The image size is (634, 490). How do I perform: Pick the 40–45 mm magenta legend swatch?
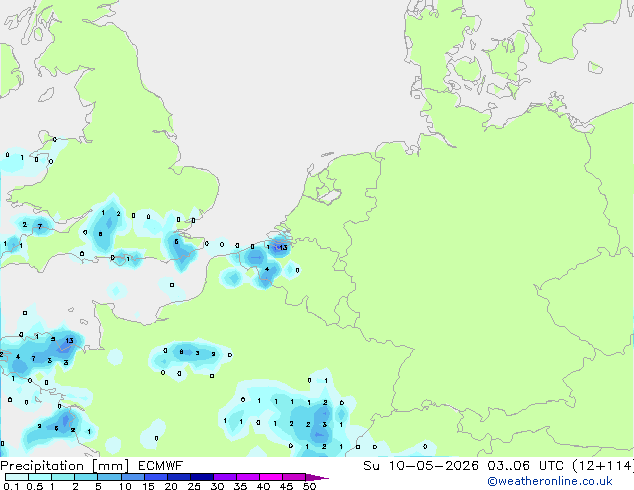pyautogui.click(x=271, y=477)
